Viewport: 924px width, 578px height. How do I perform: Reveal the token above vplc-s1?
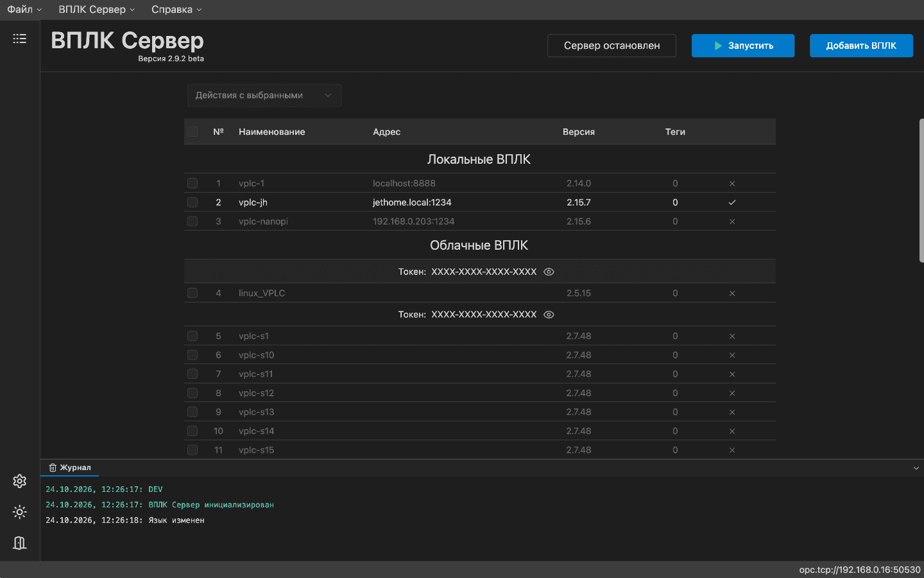tap(549, 315)
